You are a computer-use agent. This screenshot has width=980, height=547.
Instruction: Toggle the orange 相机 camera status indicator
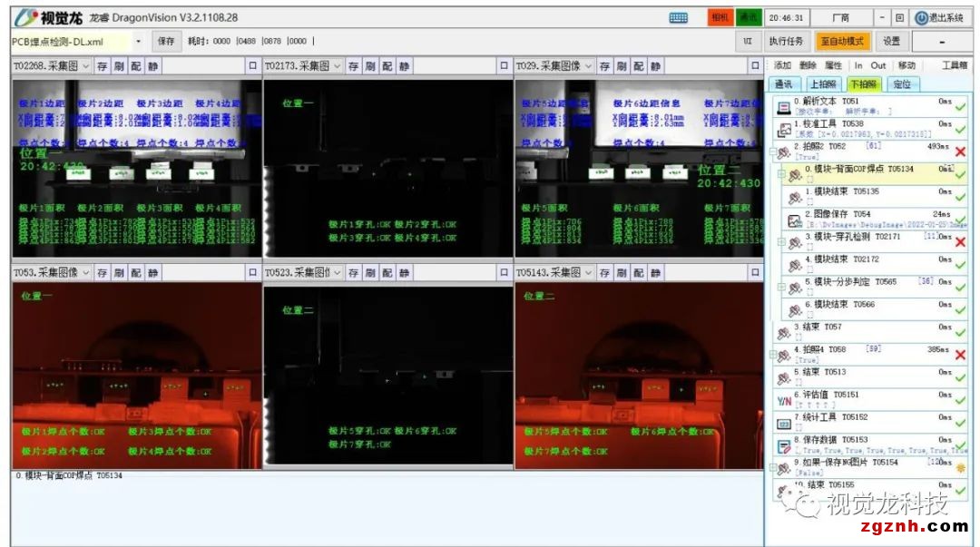[720, 17]
